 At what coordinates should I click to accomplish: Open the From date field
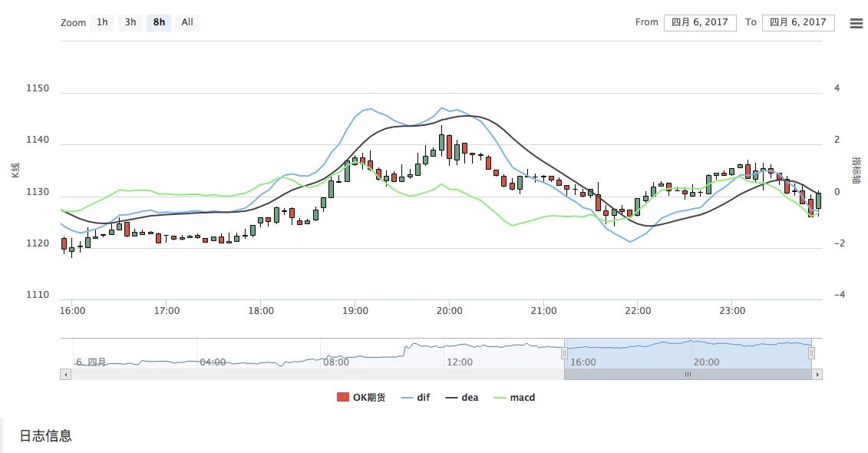click(x=700, y=22)
